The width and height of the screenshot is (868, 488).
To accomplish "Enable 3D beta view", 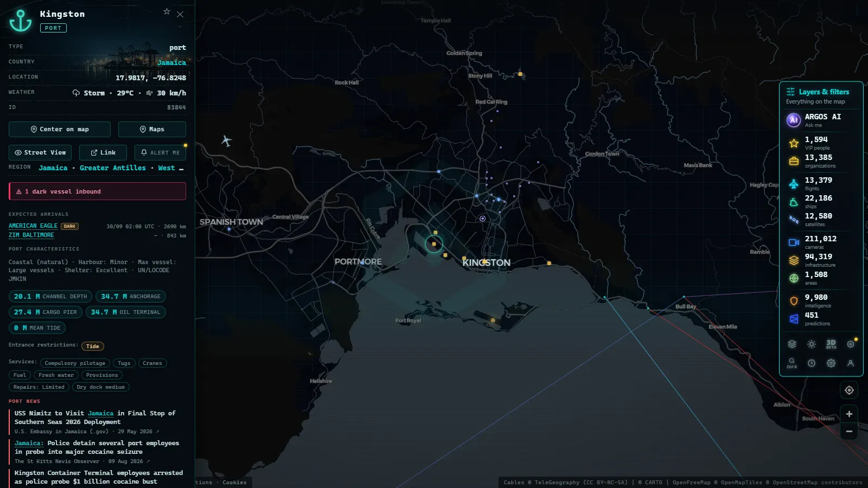I will [831, 344].
